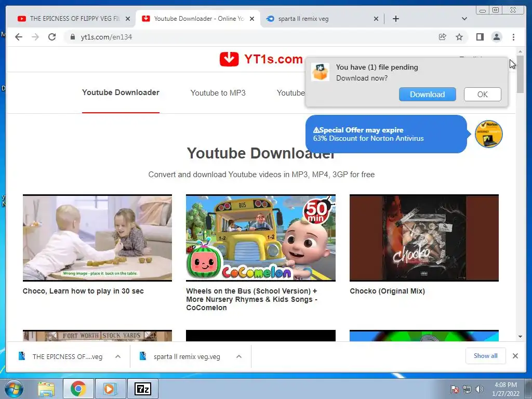
Task: Open Chrome three-dot menu
Action: coord(513,37)
